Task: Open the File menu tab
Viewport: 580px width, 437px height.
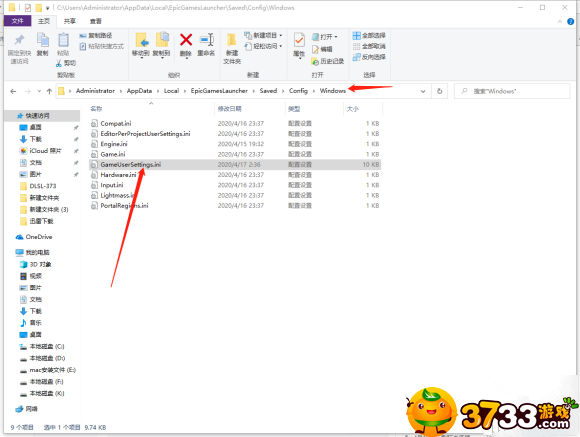Action: pyautogui.click(x=17, y=21)
